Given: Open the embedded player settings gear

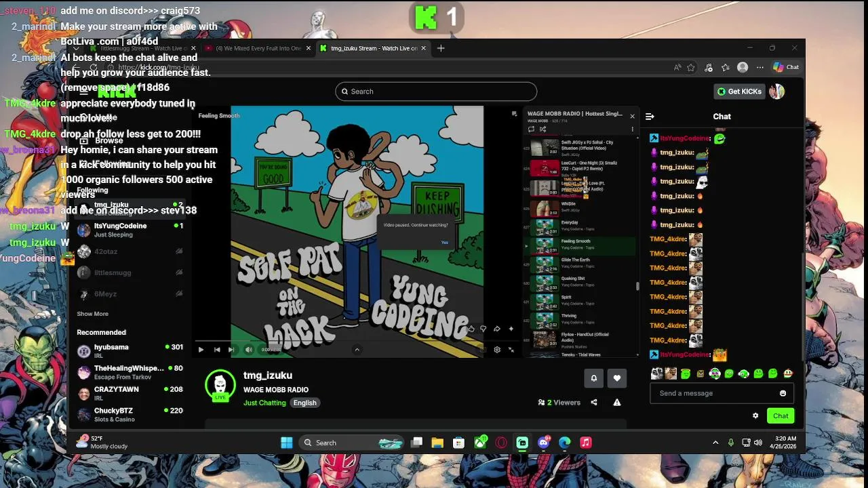Looking at the screenshot, I should (x=497, y=350).
